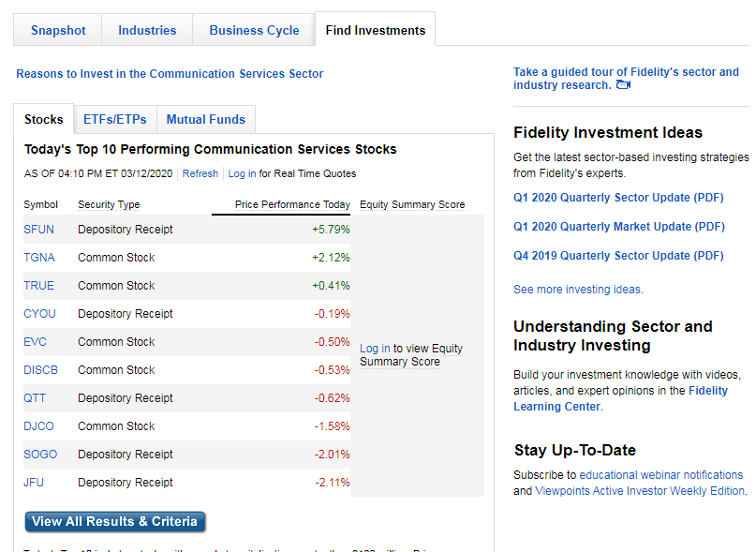Click Today's Top 10 Performing Stocks heading

pos(210,149)
